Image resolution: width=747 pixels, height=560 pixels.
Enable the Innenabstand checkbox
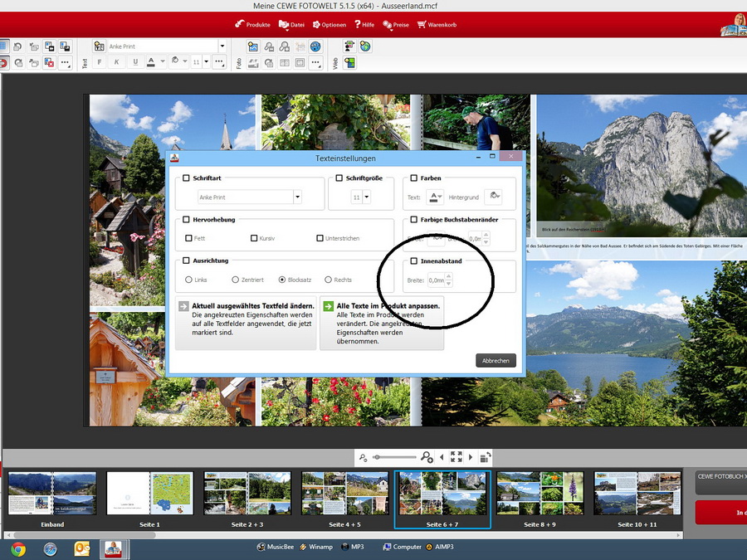[x=415, y=261]
